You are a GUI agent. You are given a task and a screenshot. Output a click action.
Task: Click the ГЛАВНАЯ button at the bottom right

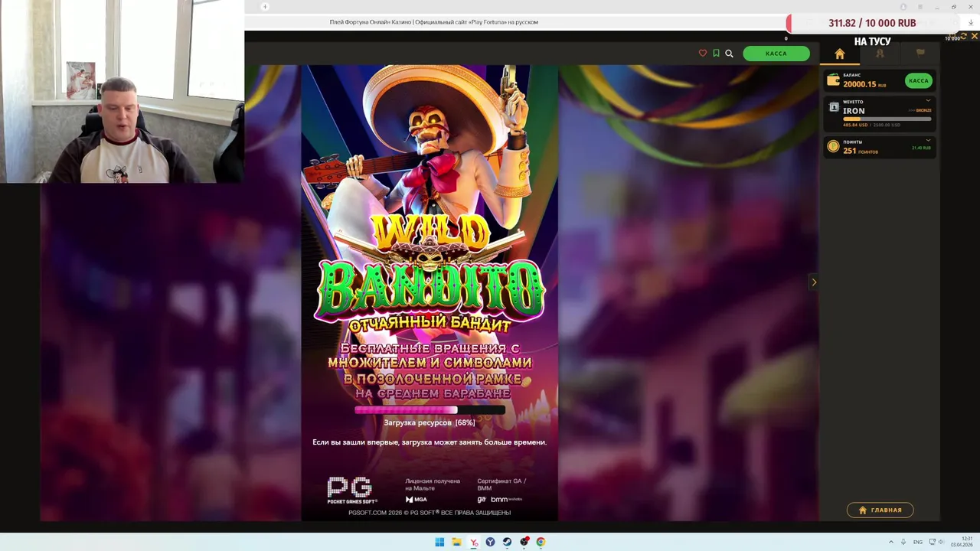(x=880, y=510)
